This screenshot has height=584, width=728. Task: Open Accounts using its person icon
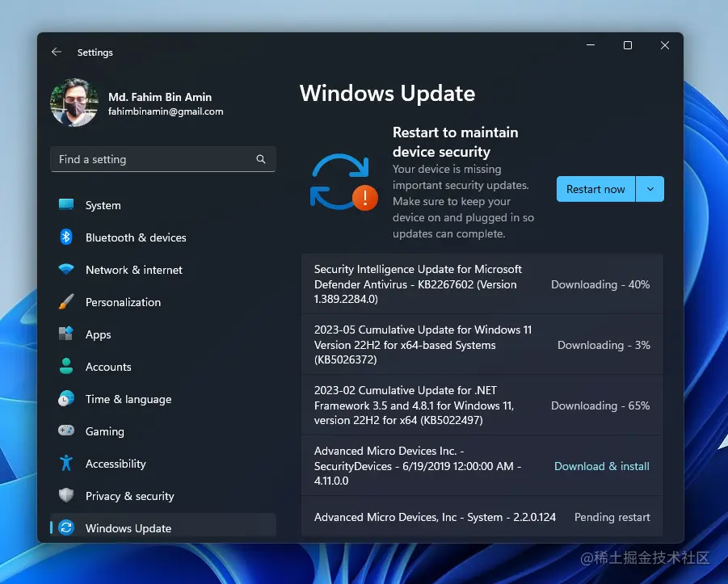coord(65,367)
